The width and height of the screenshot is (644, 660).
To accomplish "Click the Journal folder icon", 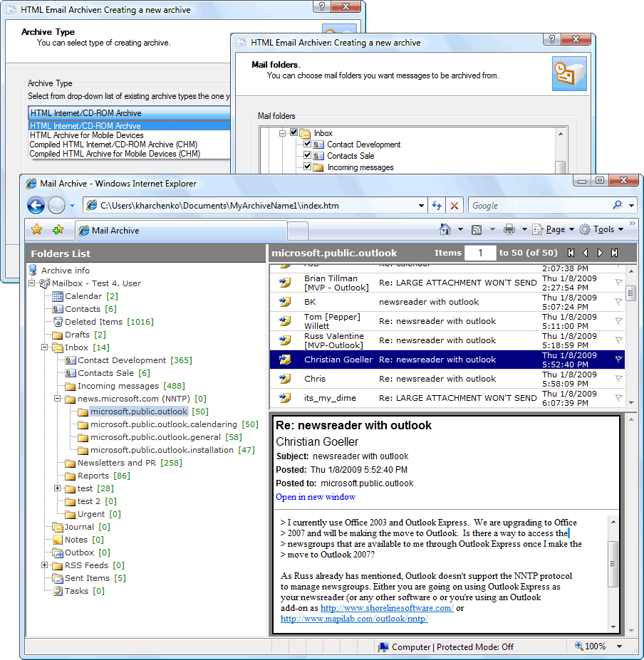I will pos(57,527).
